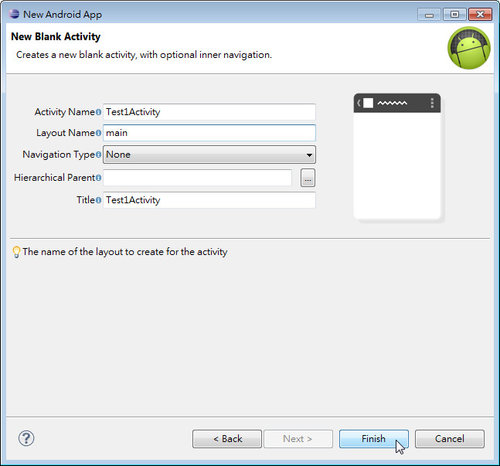Click the Cancel button
Viewport: 500px width, 466px height.
(x=450, y=439)
